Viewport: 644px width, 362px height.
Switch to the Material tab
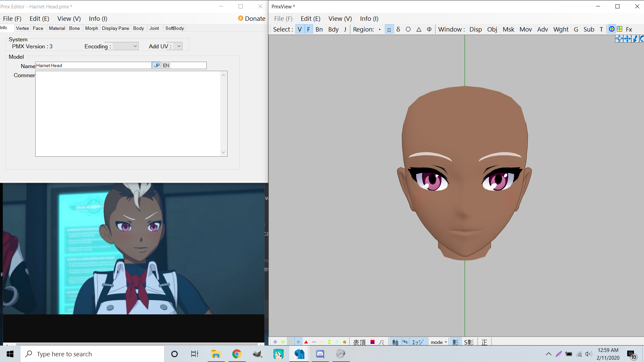click(57, 28)
